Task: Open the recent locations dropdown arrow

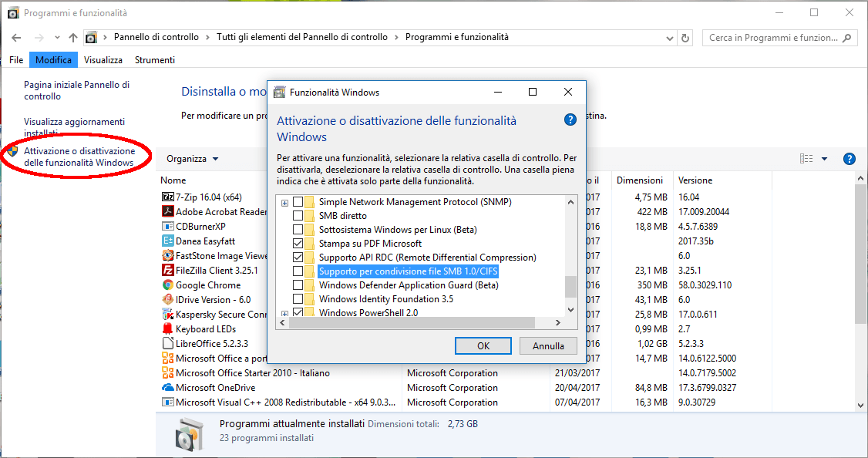Action: 57,38
